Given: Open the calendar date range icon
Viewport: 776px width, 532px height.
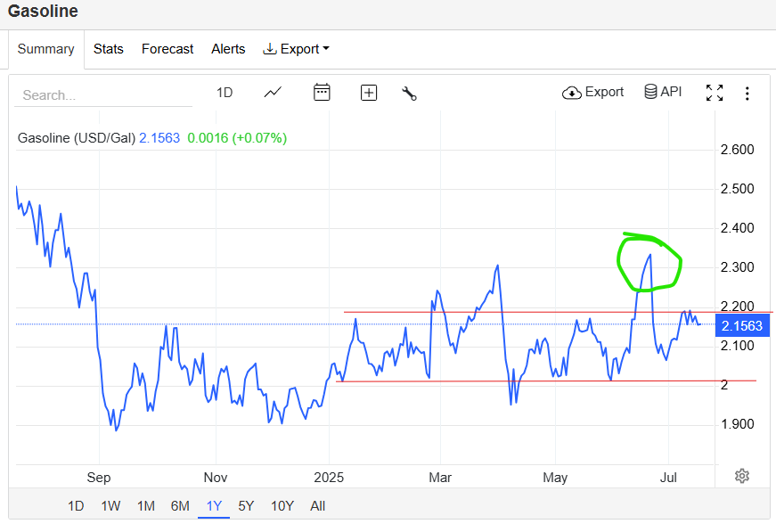Looking at the screenshot, I should (x=322, y=92).
